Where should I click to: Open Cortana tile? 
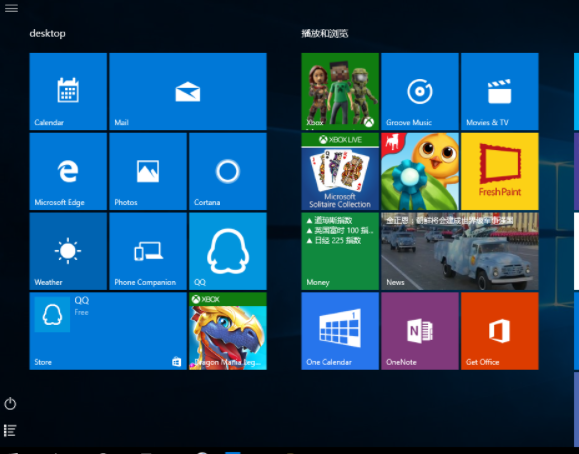coord(228,171)
